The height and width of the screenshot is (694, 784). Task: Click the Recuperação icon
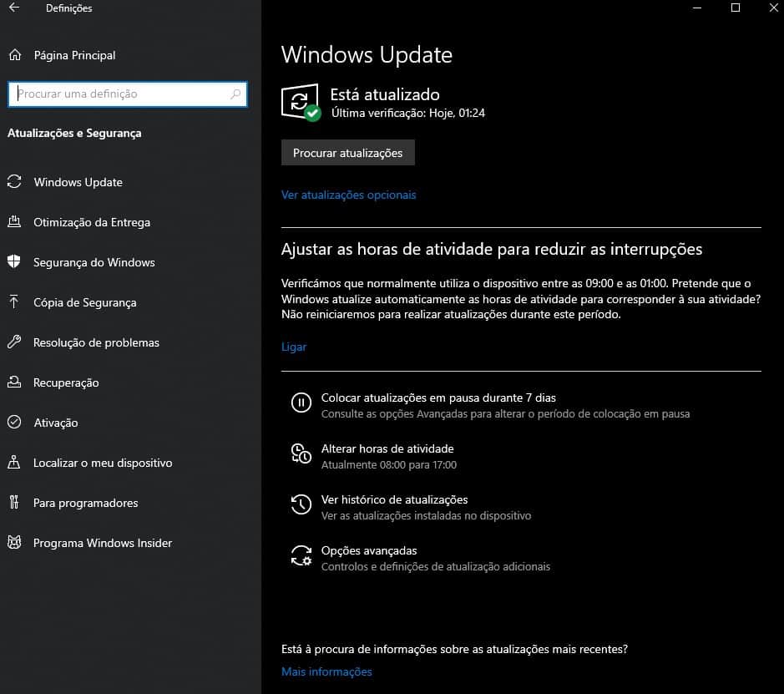(14, 382)
